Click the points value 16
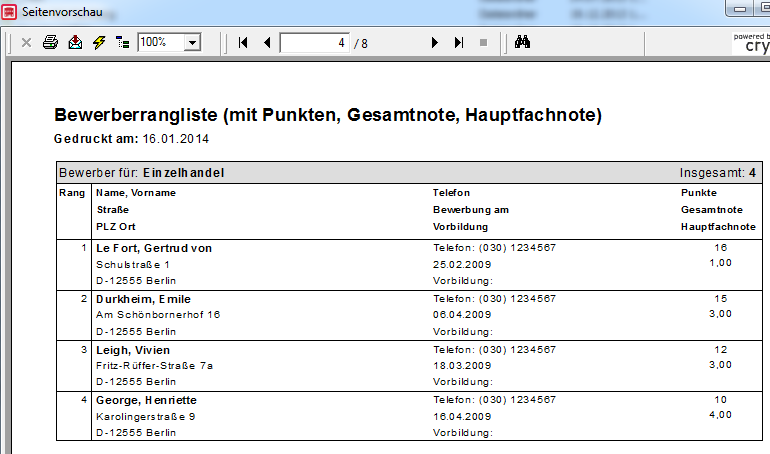 (721, 248)
